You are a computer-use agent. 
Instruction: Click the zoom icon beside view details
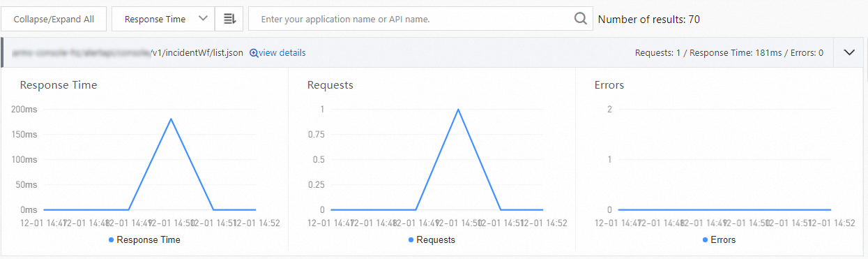[x=254, y=53]
